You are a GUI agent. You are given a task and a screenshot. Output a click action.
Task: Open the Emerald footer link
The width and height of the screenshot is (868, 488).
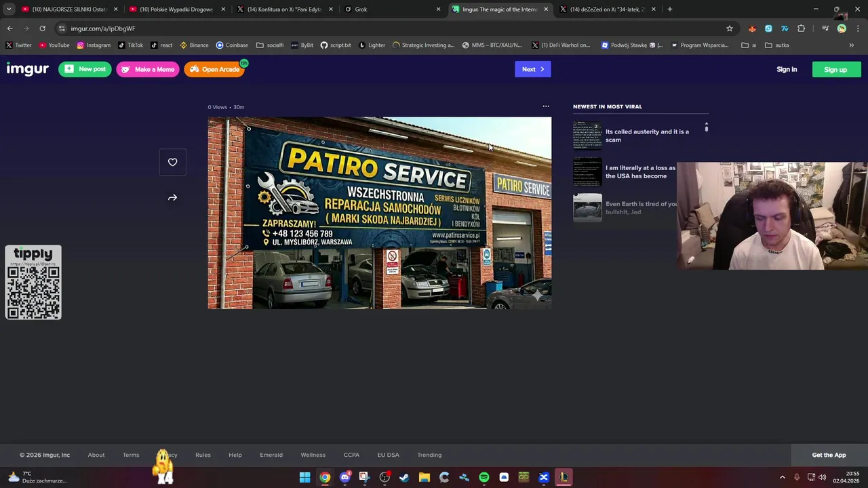click(x=271, y=455)
